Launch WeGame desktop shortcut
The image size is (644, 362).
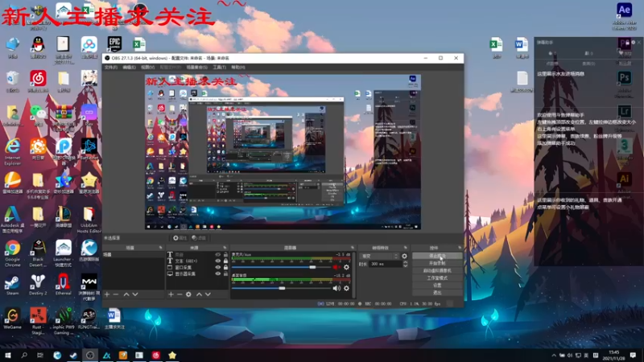tap(12, 319)
